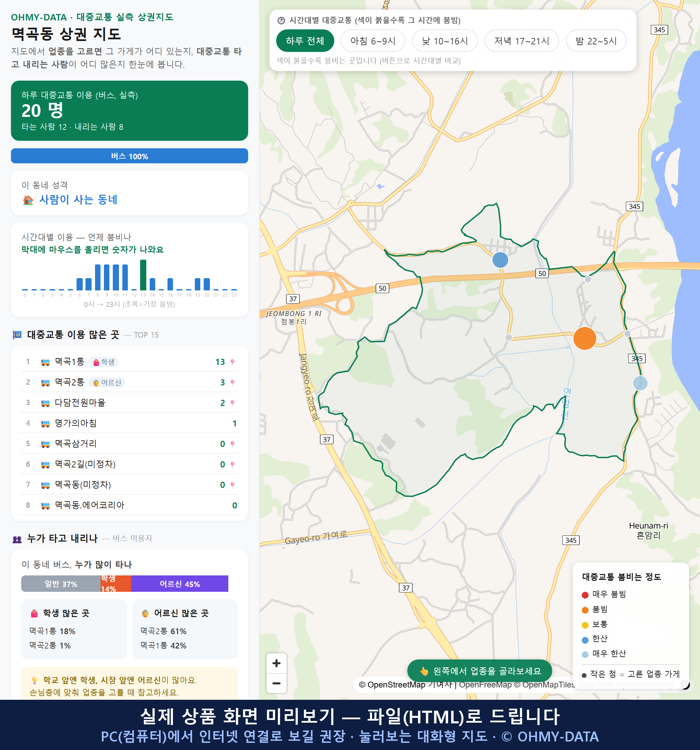Click the 어르신 tag on 멱곡2통

[107, 383]
